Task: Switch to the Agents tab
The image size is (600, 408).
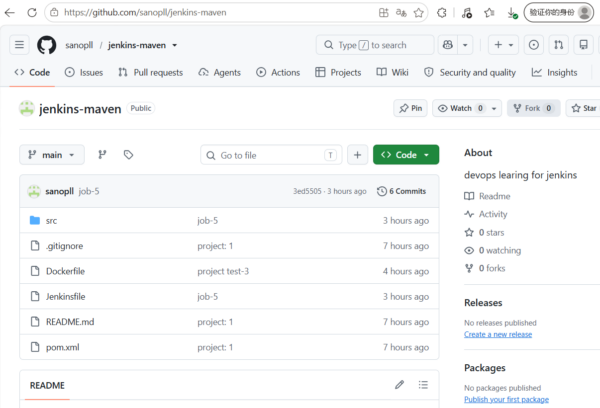Action: click(x=220, y=72)
